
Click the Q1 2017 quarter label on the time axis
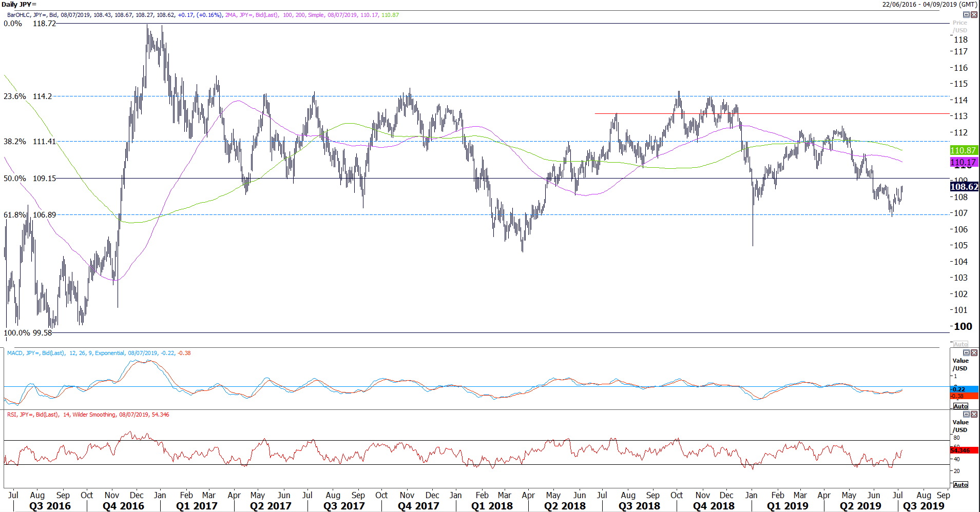click(197, 506)
